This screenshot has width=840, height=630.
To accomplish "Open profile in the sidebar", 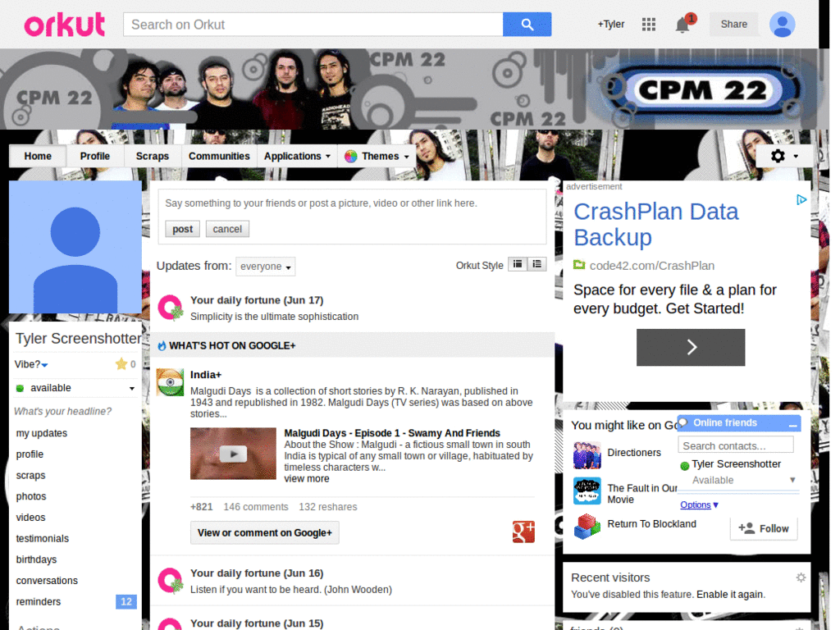I will click(30, 454).
